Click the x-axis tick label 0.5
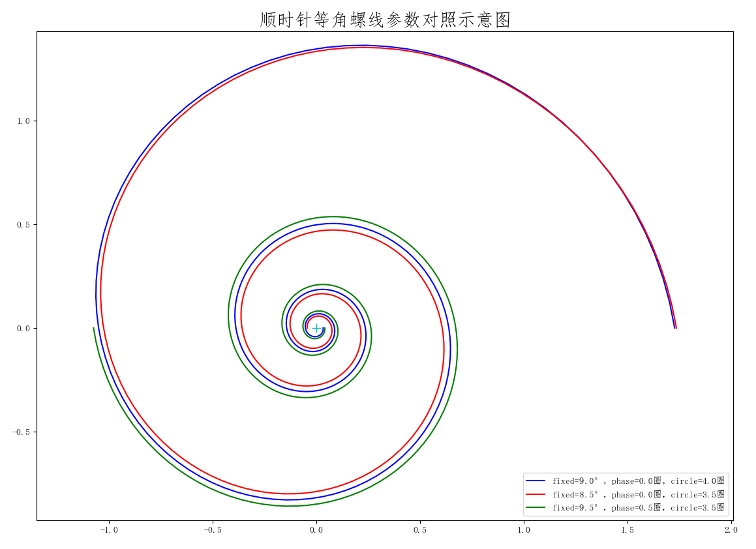Screen dimensions: 756x549 coord(420,530)
